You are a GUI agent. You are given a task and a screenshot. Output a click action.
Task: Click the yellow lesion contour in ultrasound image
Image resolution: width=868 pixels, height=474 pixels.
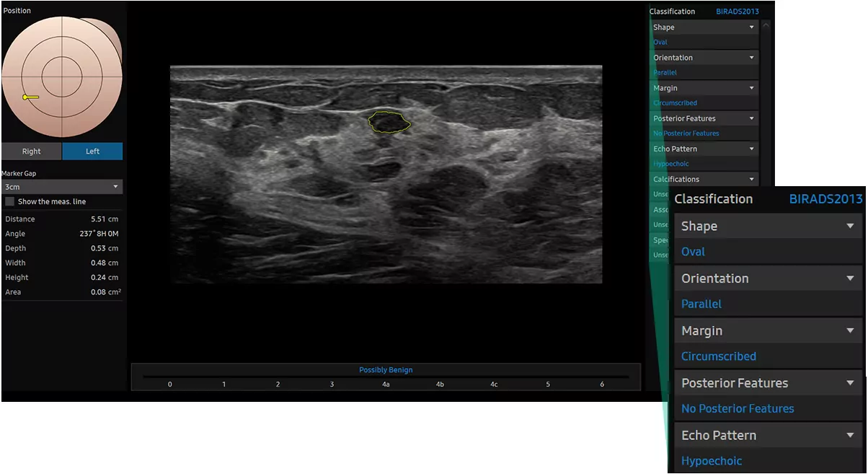coord(389,122)
